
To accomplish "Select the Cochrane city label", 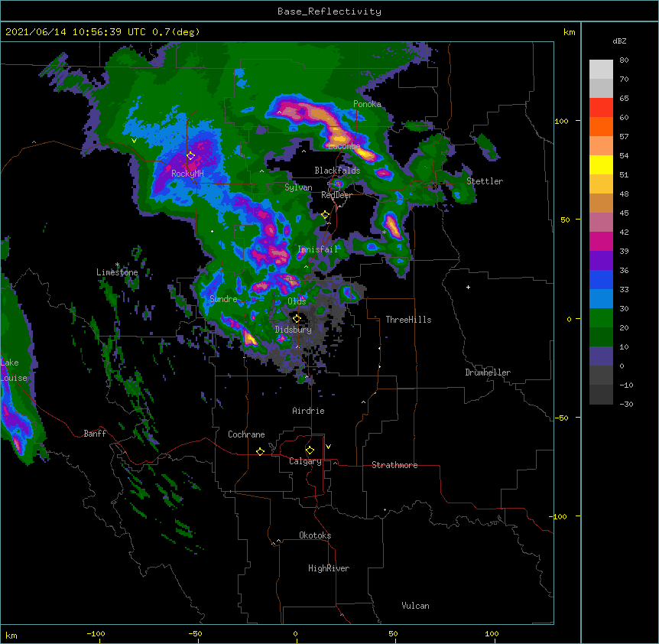I will pyautogui.click(x=246, y=434).
